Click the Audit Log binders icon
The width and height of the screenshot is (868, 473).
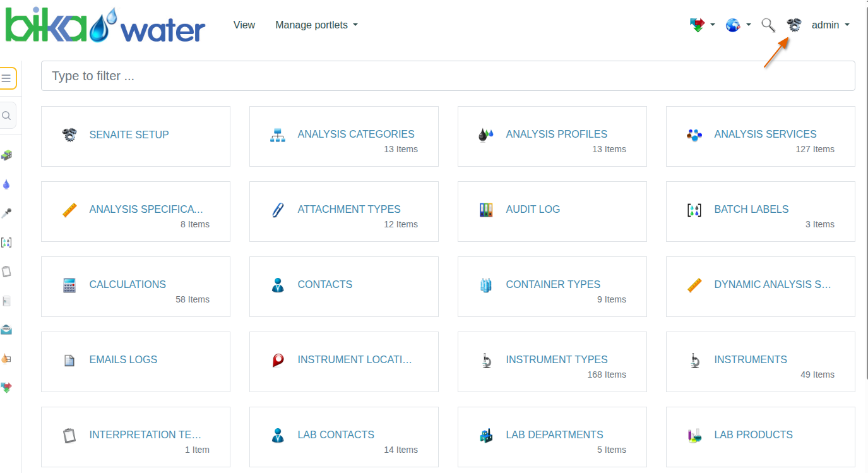coord(485,210)
